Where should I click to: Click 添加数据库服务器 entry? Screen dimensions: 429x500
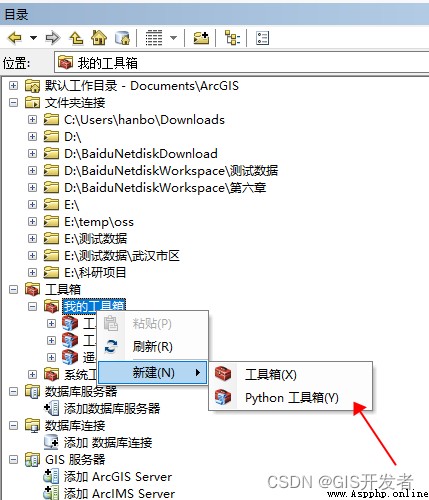click(112, 408)
